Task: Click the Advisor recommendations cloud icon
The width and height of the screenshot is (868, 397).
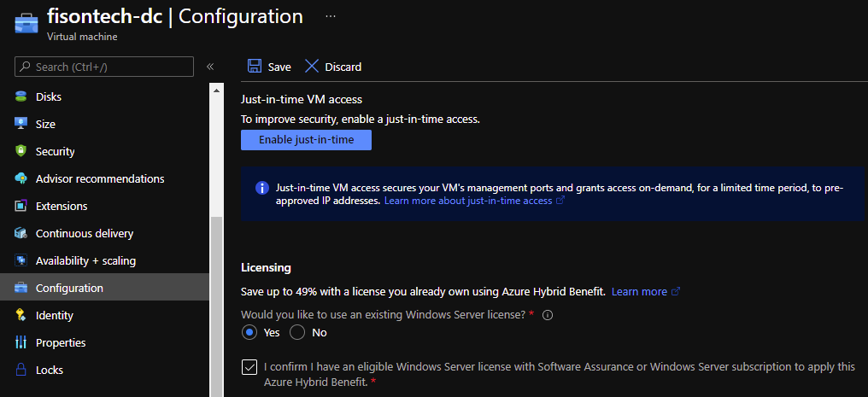Action: pos(21,178)
